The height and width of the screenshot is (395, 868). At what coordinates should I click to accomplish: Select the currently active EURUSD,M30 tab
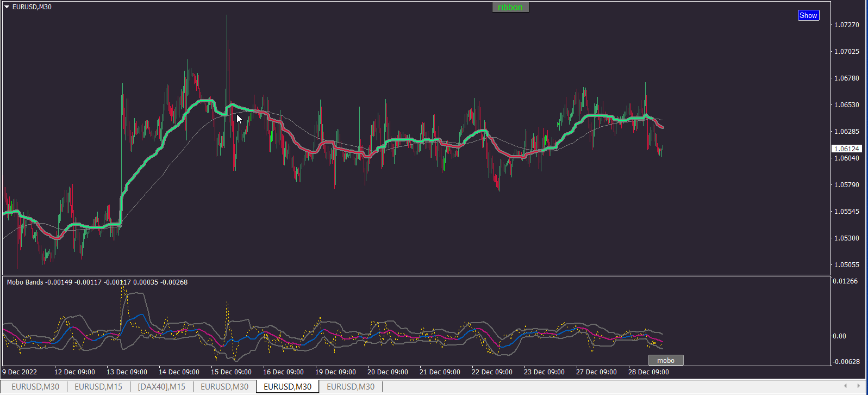(x=288, y=386)
